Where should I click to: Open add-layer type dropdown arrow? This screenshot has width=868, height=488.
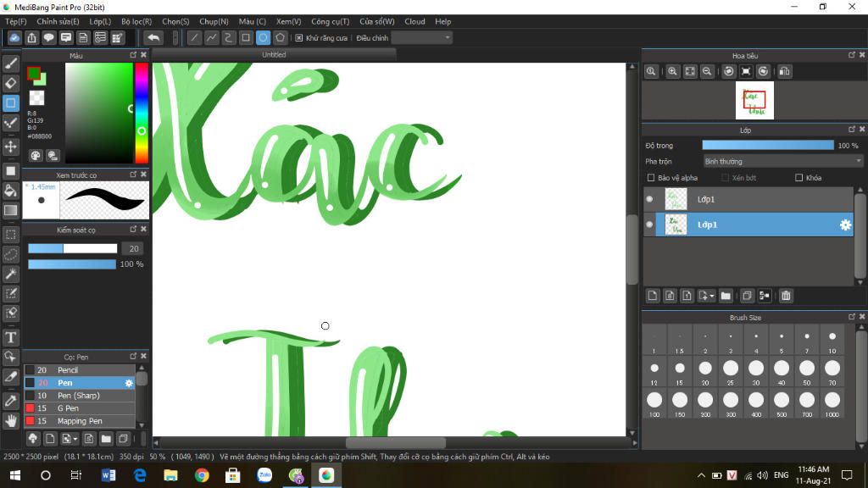712,296
